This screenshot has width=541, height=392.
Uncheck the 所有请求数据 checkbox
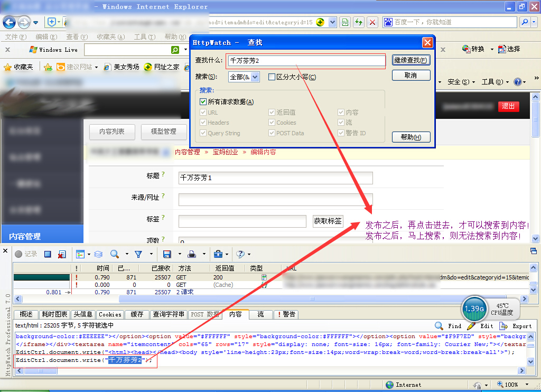click(203, 102)
